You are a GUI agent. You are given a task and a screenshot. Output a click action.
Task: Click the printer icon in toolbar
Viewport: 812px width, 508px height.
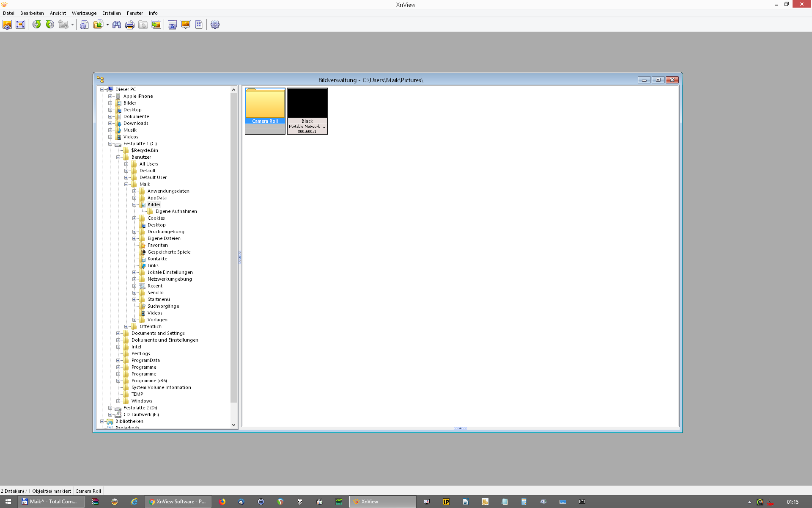[130, 25]
